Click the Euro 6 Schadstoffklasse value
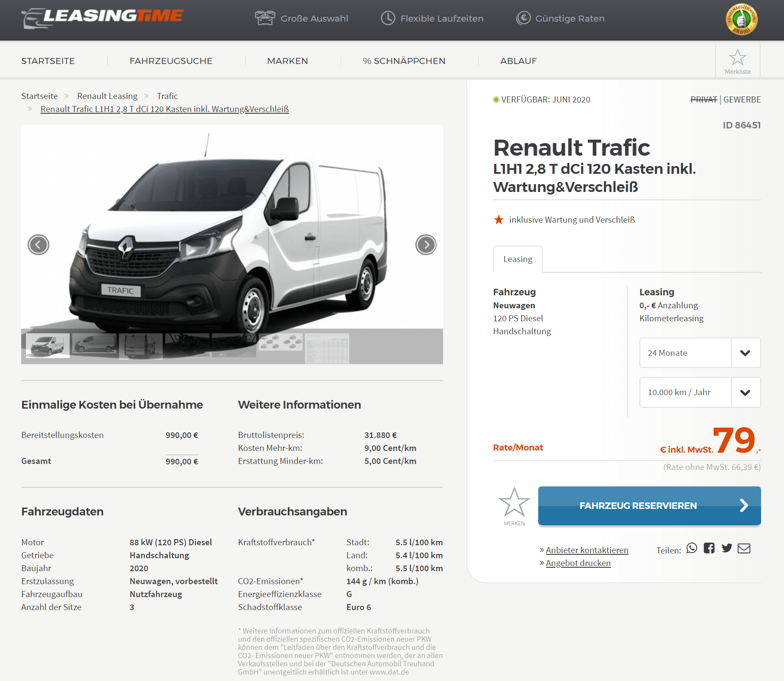Screen dimensions: 784x681 pyautogui.click(x=359, y=607)
